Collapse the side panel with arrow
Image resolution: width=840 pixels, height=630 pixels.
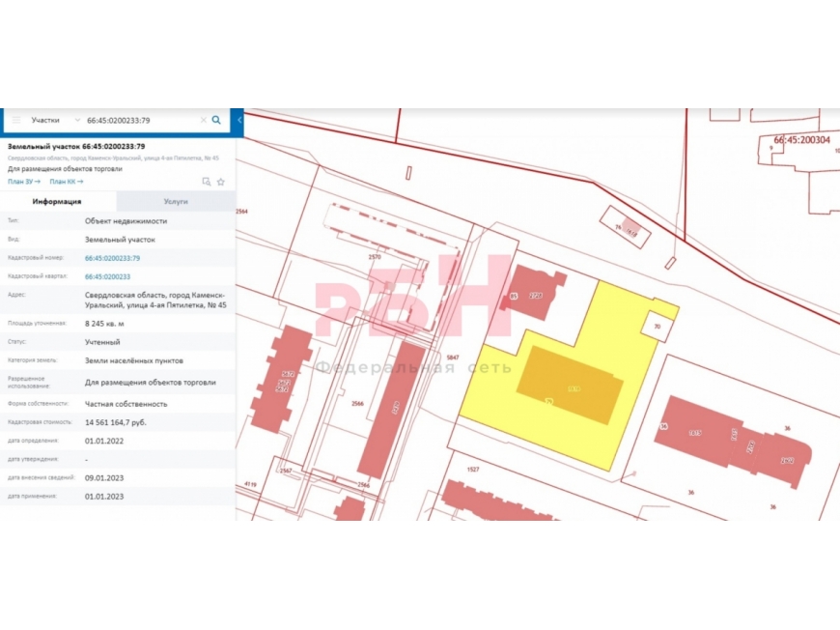coord(239,120)
